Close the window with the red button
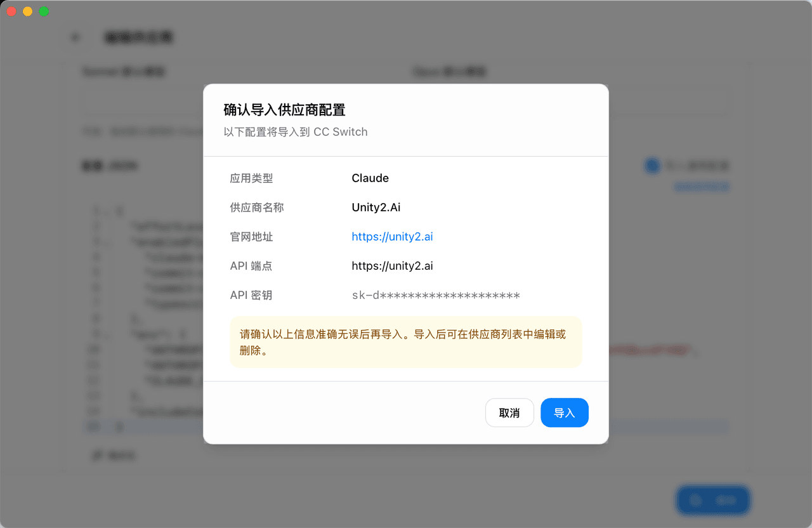This screenshot has height=528, width=812. (11, 11)
